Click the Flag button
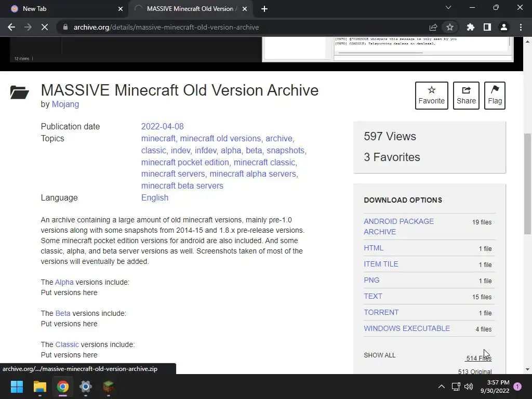 tap(495, 96)
